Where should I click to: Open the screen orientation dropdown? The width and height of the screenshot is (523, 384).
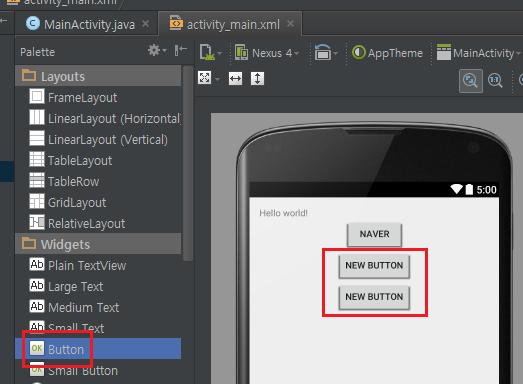coord(326,53)
